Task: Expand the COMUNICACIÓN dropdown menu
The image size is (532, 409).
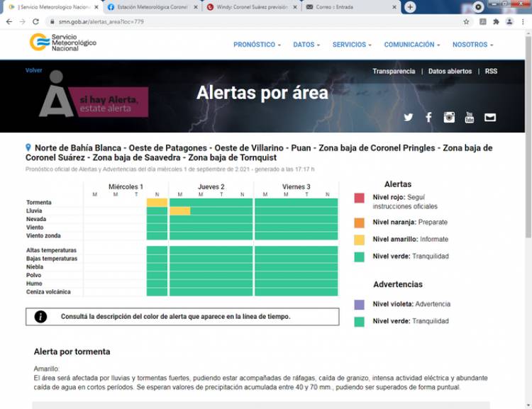Action: [x=412, y=45]
